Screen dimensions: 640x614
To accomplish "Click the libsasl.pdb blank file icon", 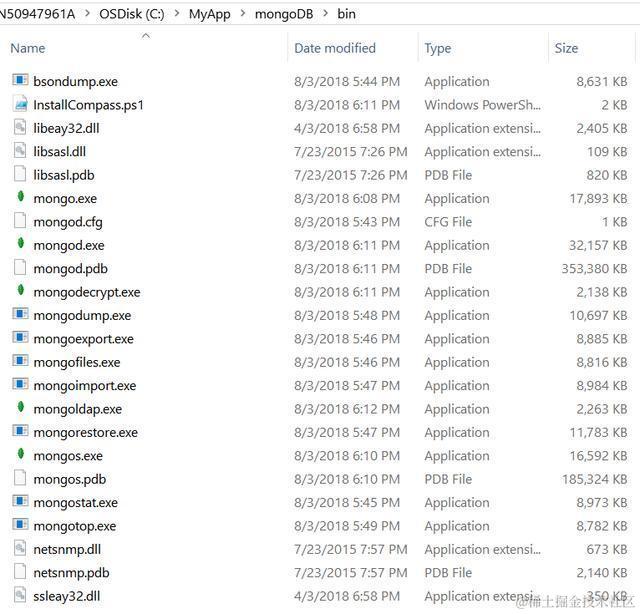I will (20, 174).
